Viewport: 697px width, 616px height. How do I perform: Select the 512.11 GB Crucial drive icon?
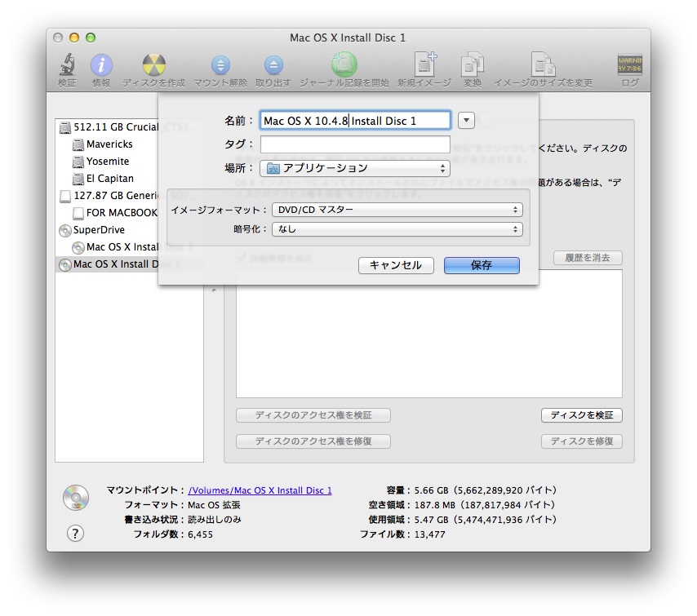[65, 127]
